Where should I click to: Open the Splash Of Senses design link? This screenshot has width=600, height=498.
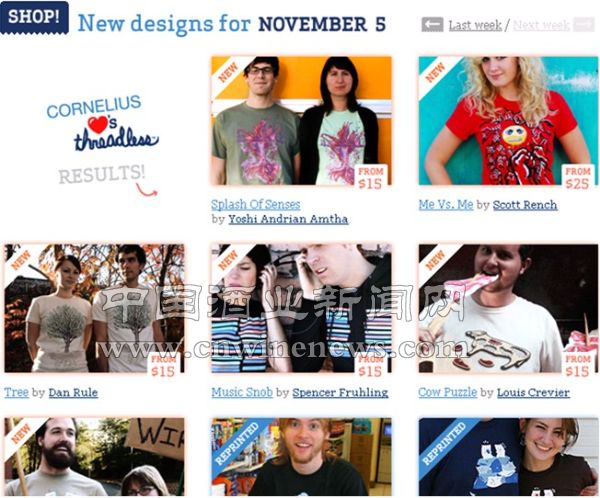click(256, 205)
